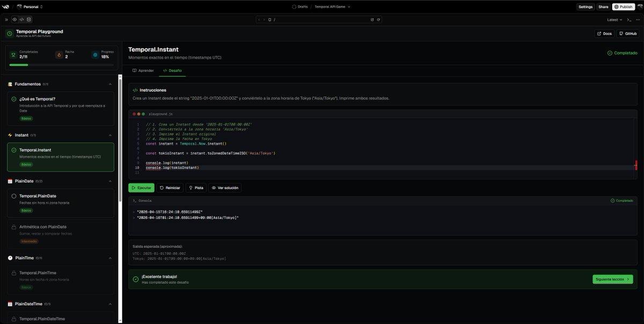Toggle the empty circle on Temporal.PlainDate
Viewport: 644px width, 324px height.
(14, 196)
